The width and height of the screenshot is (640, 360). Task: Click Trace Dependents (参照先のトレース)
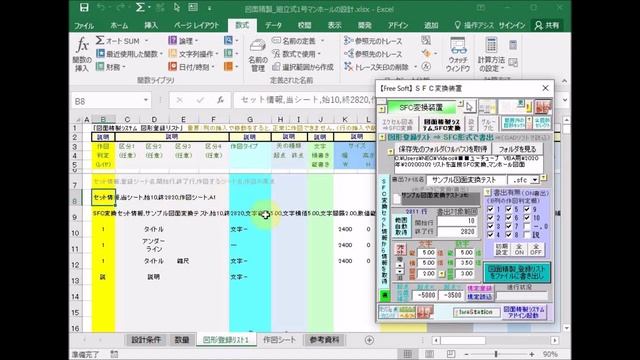point(373,54)
